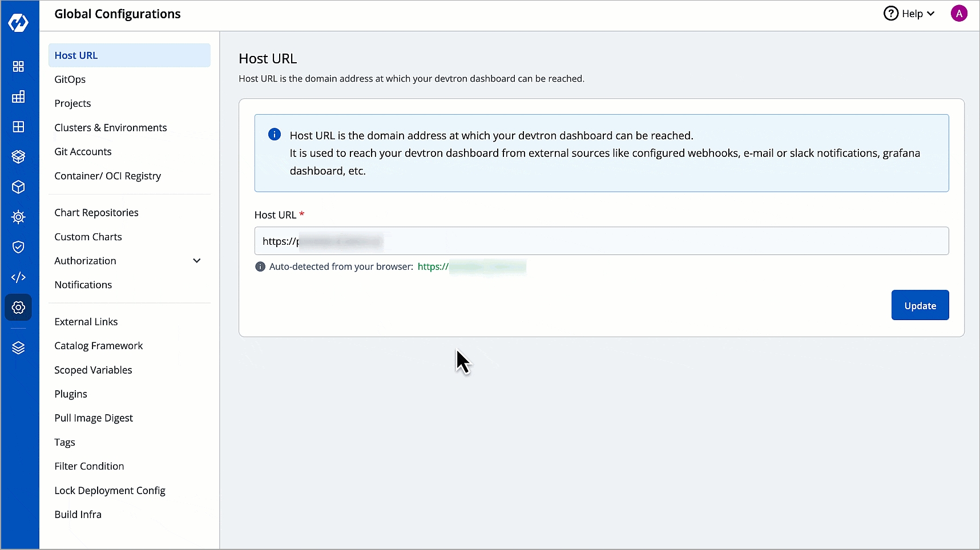Click inside the Host URL text field
Viewport: 980px width, 550px height.
pos(601,241)
